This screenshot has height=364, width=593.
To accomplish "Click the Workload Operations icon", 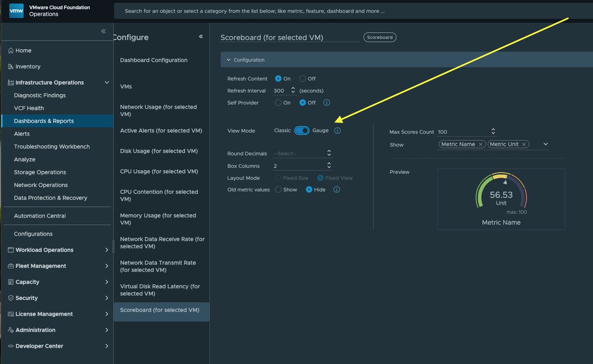I will pyautogui.click(x=11, y=250).
